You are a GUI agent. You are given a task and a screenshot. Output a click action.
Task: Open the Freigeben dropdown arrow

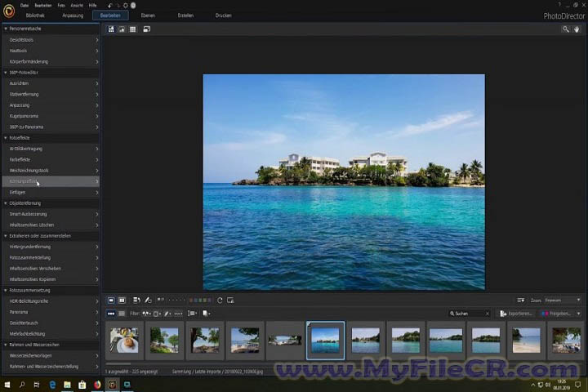click(x=579, y=314)
